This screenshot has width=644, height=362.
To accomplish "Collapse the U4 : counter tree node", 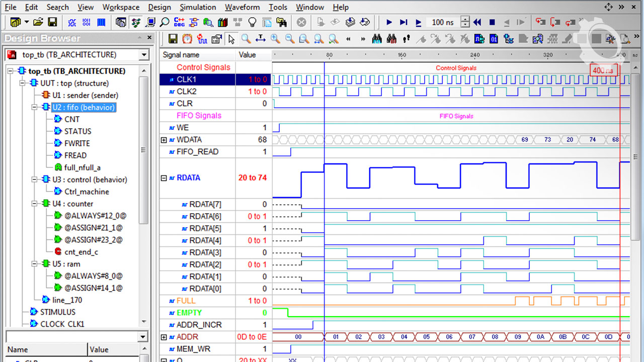I will (34, 204).
